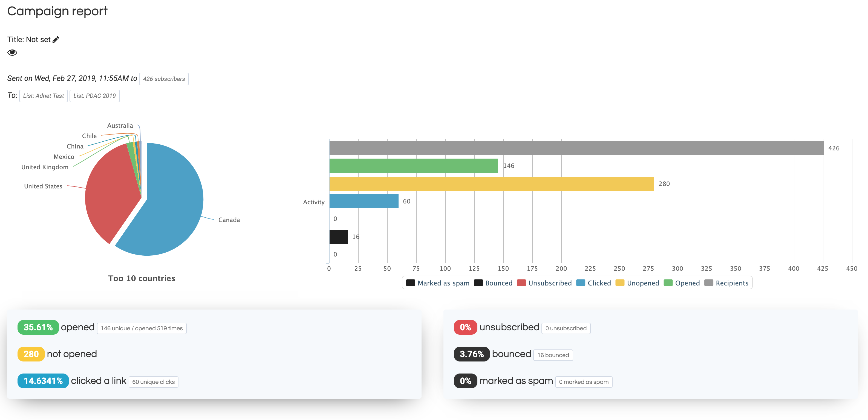This screenshot has width=868, height=420.
Task: Click the Australia pie label
Action: tap(120, 125)
